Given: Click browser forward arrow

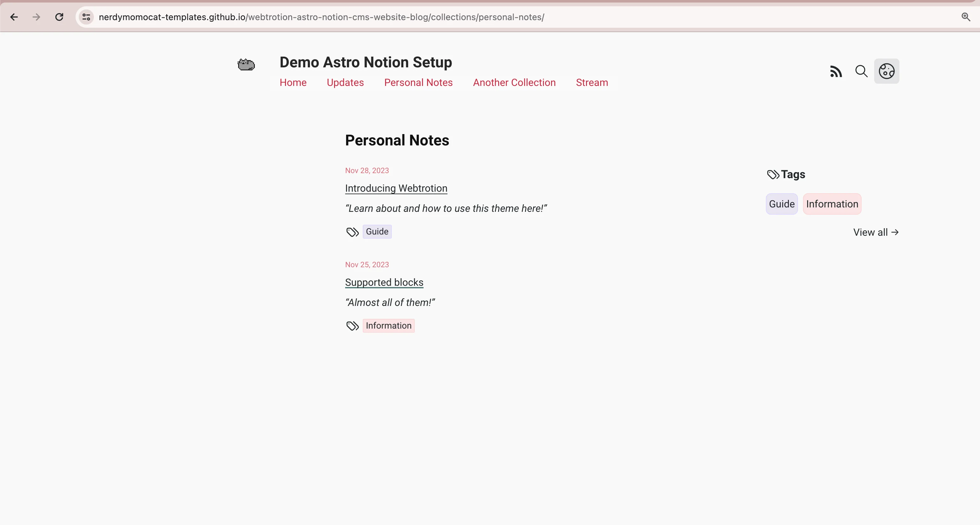Looking at the screenshot, I should (37, 17).
